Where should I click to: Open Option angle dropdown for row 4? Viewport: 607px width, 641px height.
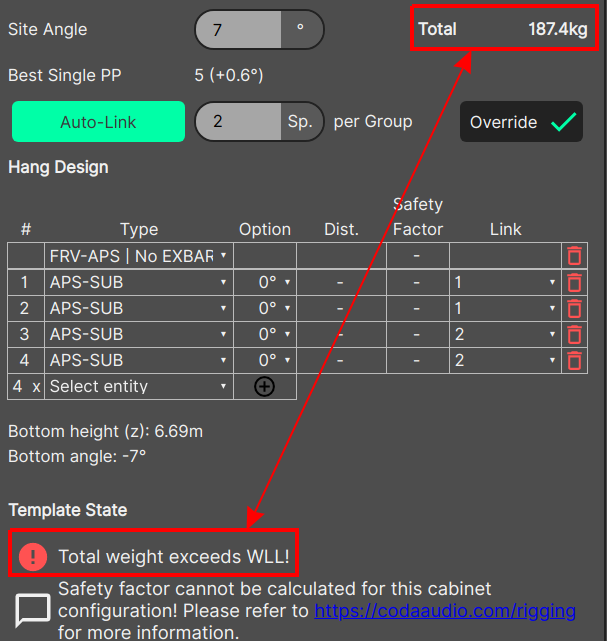coord(265,360)
